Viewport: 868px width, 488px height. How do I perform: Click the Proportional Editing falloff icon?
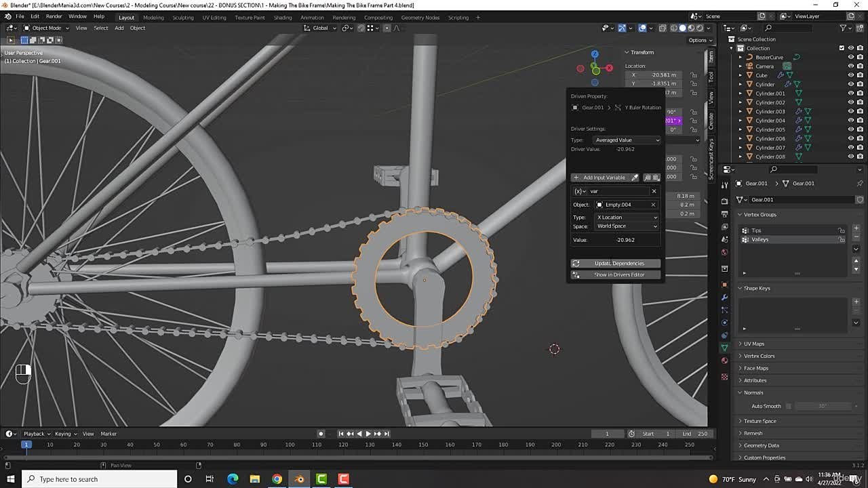[397, 28]
